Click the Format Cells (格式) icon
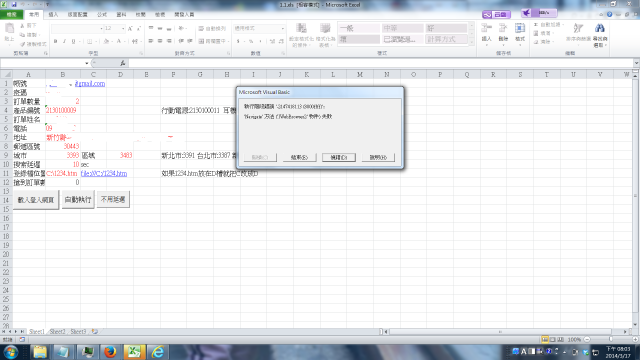 [520, 29]
